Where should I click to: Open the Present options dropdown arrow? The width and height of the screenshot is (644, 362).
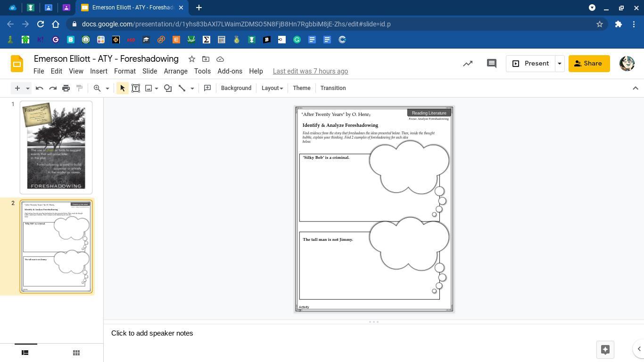tap(560, 64)
